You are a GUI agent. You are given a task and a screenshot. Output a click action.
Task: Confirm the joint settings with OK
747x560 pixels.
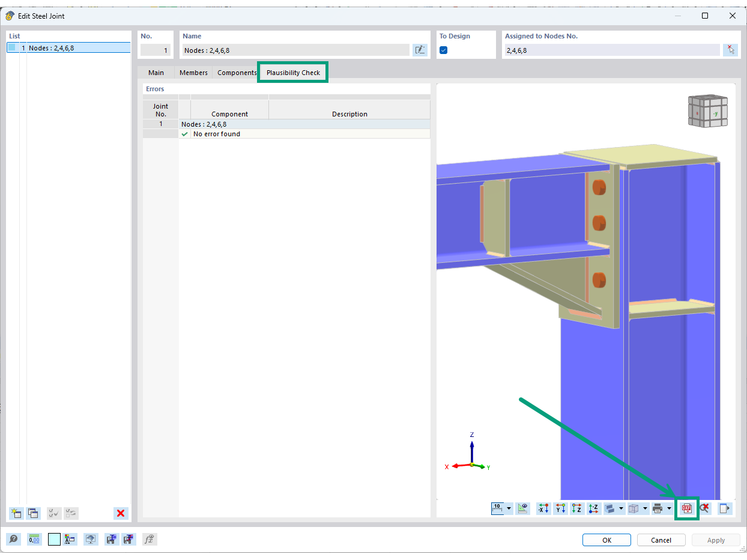[606, 540]
